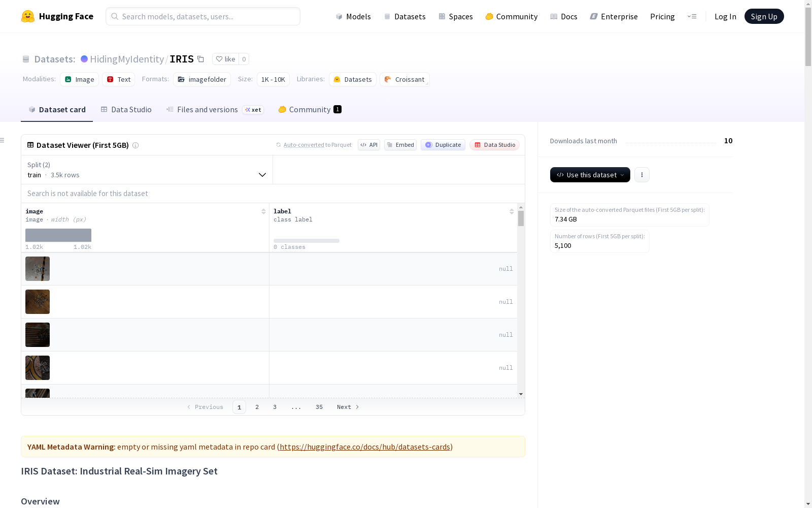Click the 1K - 10K size tag

pyautogui.click(x=273, y=79)
